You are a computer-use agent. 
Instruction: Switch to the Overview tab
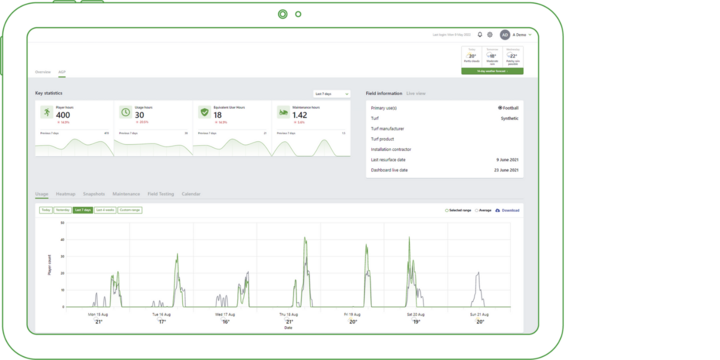[x=43, y=72]
